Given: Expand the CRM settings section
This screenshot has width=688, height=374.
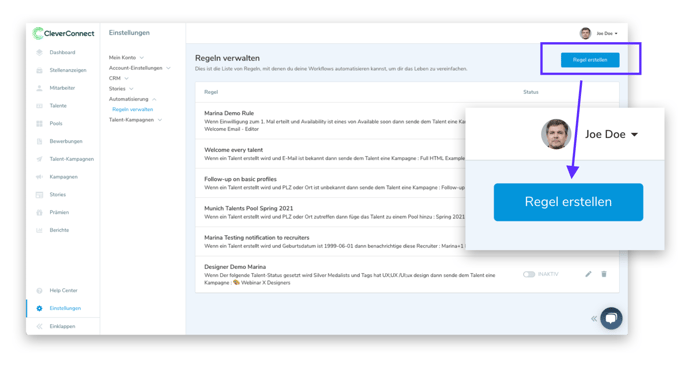Looking at the screenshot, I should pos(119,78).
